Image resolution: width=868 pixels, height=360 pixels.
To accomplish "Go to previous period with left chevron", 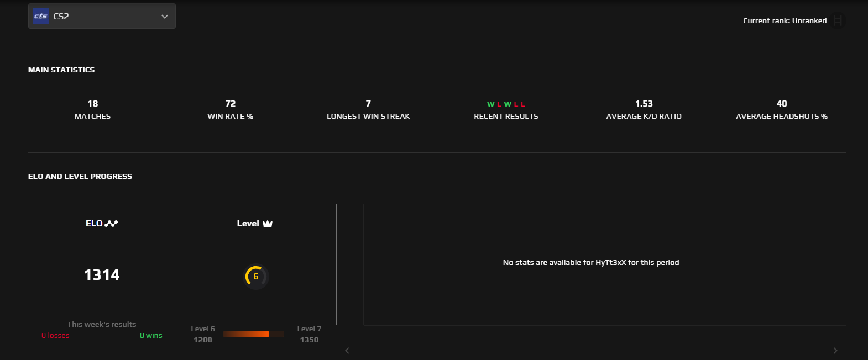I will (347, 351).
